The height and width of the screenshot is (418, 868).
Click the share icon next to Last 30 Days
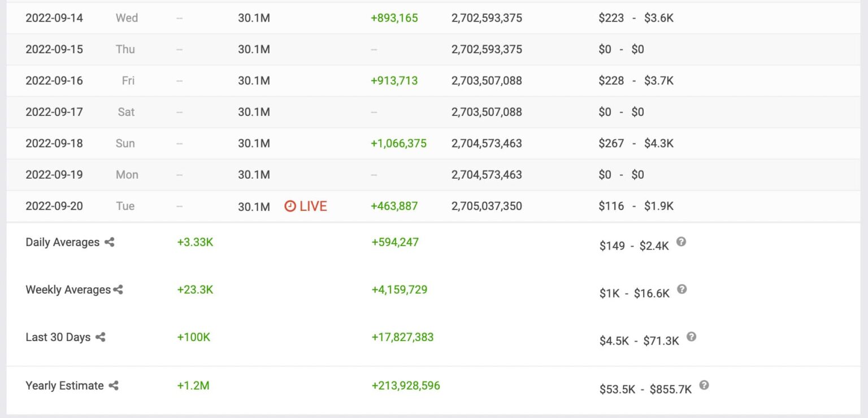(x=102, y=337)
